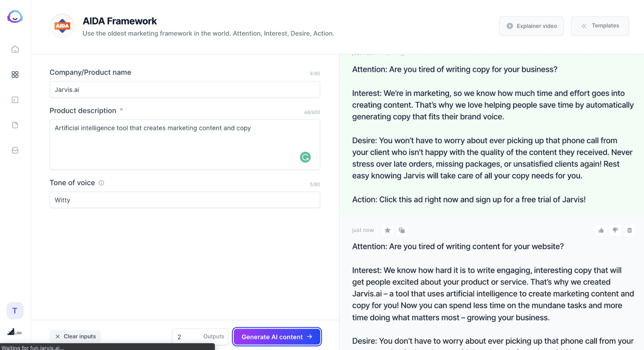Play the Explainer video
The height and width of the screenshot is (350, 644).
(531, 26)
